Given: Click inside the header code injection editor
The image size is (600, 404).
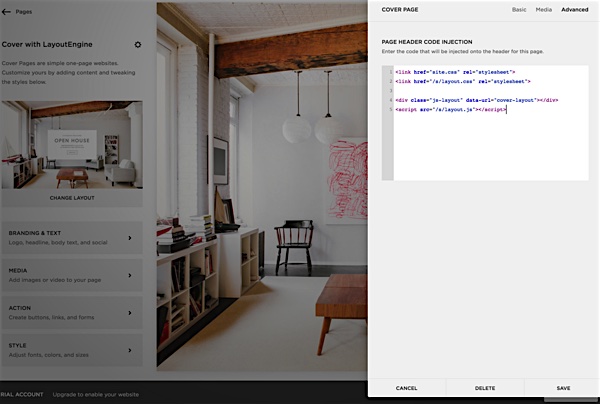Looking at the screenshot, I should 491,122.
